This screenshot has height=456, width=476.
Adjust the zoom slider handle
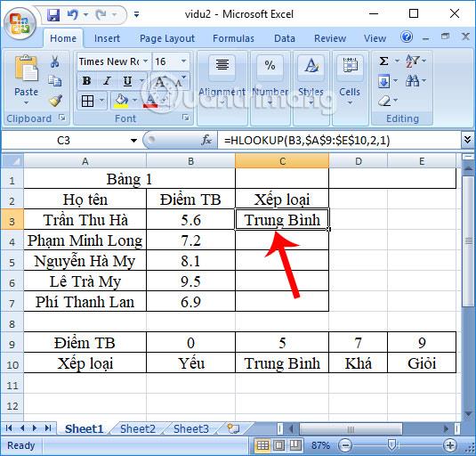(x=391, y=445)
